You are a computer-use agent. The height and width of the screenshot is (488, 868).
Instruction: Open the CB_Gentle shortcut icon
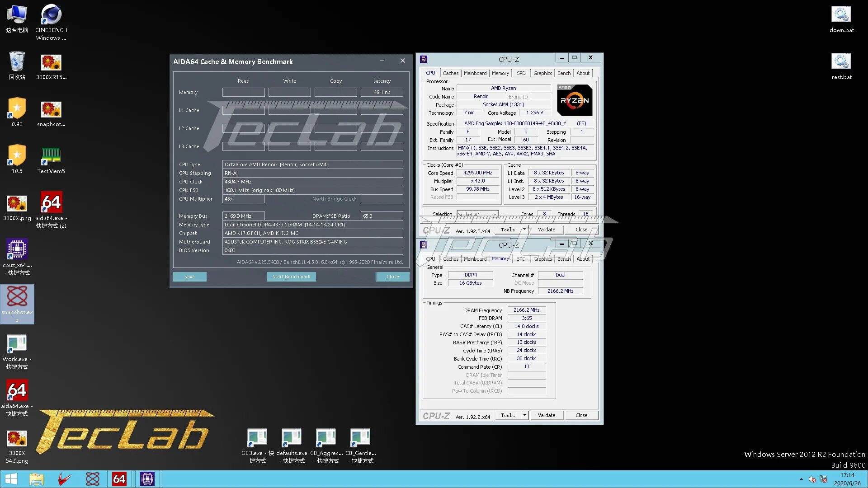pos(360,437)
